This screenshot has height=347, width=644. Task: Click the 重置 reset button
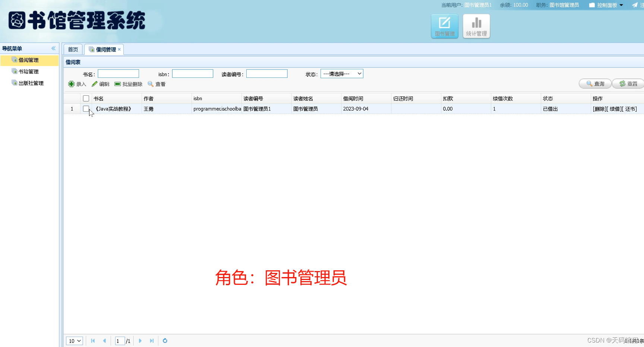pos(628,84)
